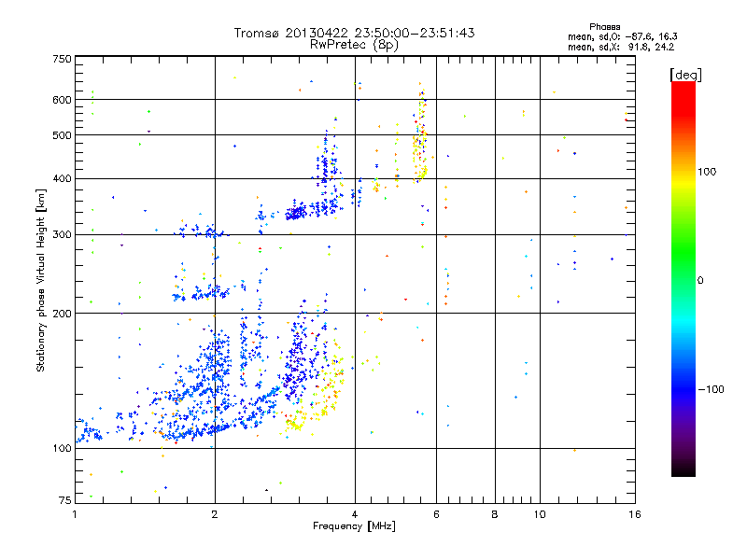
Task: Click the x-axis tick label '16'
Action: tap(635, 514)
